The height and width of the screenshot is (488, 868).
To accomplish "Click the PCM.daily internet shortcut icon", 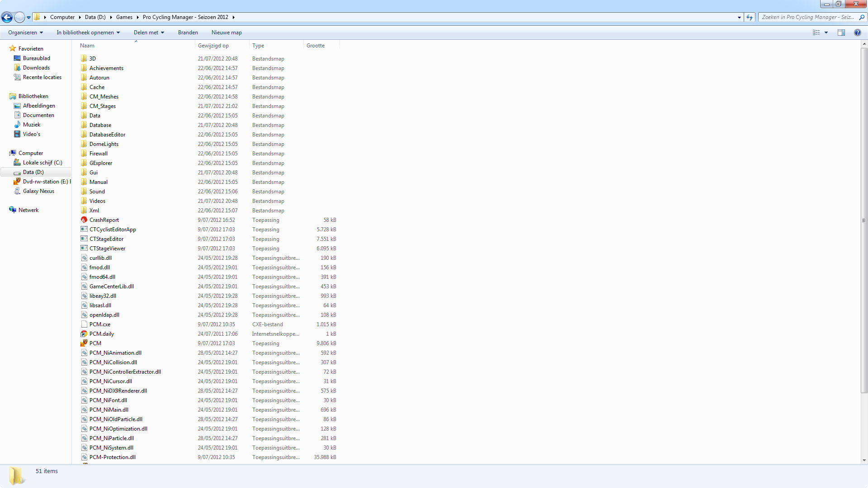I will (x=84, y=334).
